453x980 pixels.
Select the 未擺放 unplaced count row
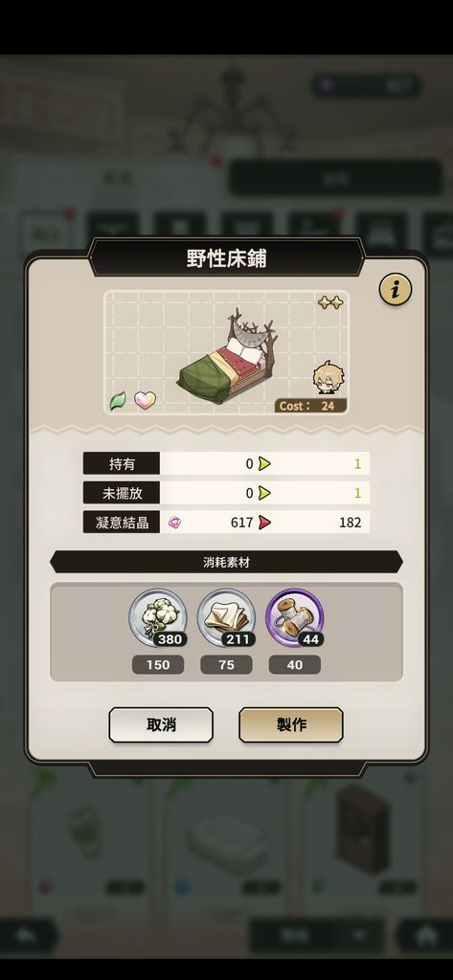click(x=226, y=493)
